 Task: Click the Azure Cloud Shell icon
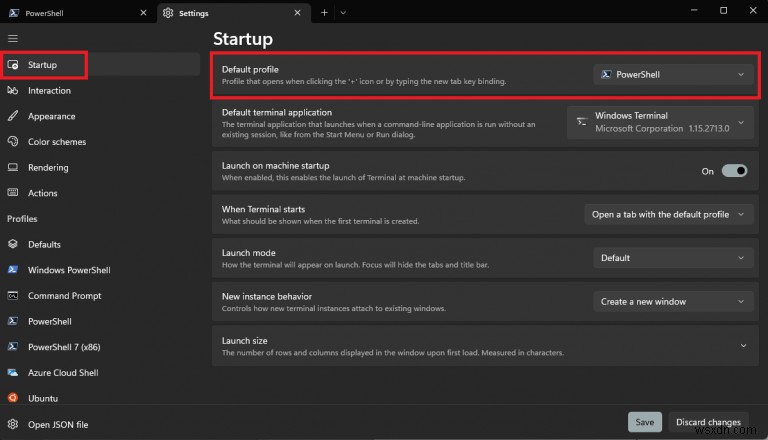13,372
